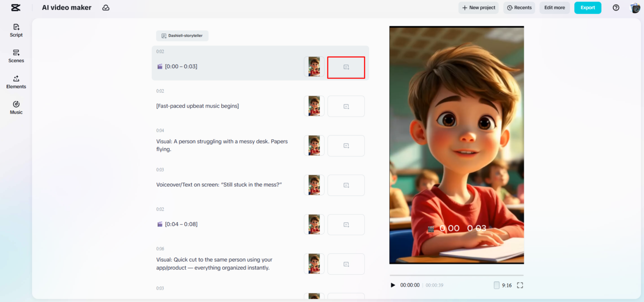Click the preview timeline progress bar
Image resolution: width=644 pixels, height=302 pixels.
(x=456, y=274)
